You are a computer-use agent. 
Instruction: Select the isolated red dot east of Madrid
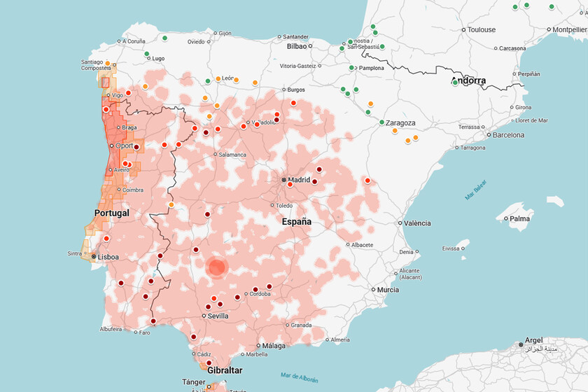[367, 181]
